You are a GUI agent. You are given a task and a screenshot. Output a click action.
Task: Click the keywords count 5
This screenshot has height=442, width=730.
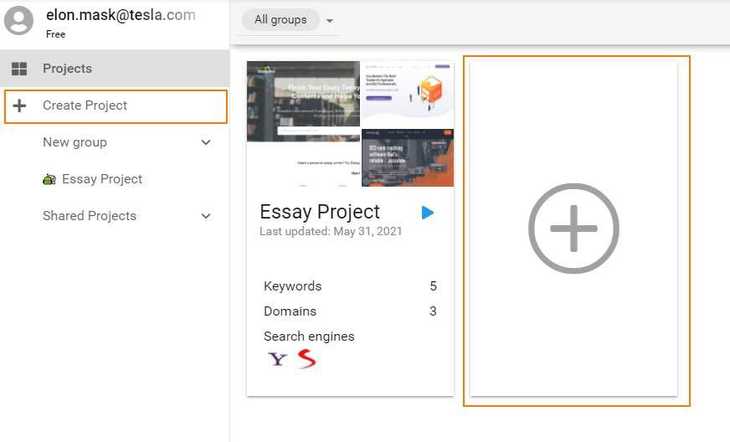click(x=433, y=286)
